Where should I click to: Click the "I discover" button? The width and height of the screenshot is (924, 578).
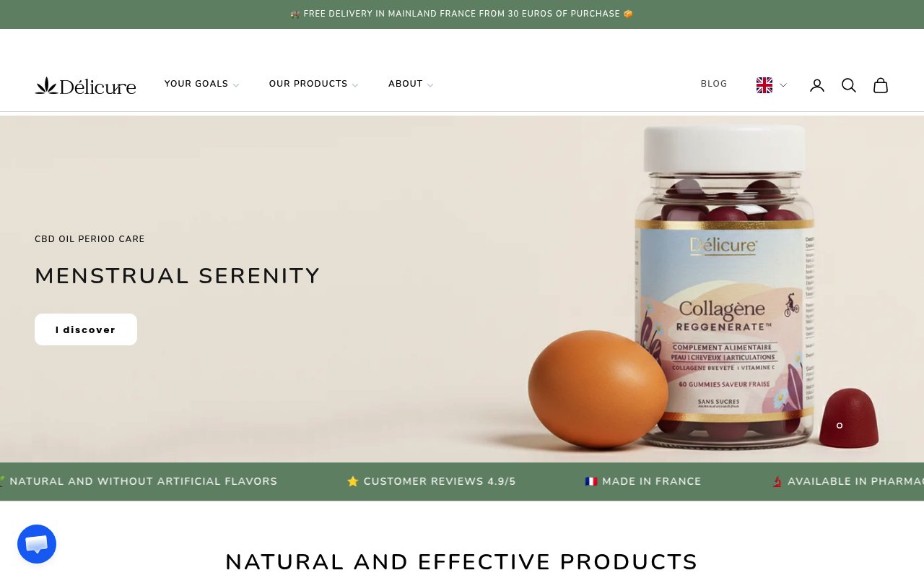86,329
